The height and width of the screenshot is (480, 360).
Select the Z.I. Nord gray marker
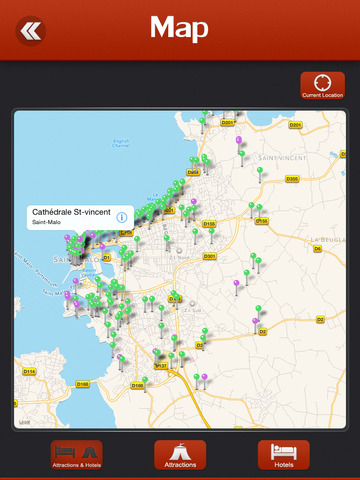coord(179,250)
